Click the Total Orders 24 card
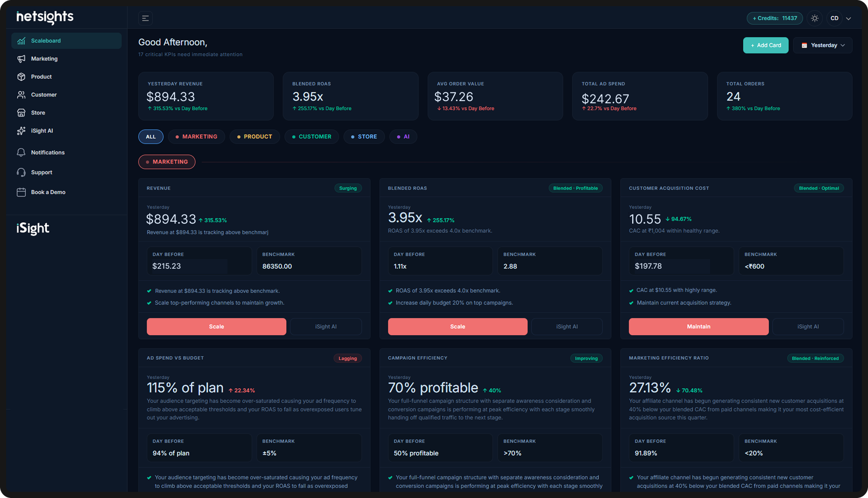Image resolution: width=868 pixels, height=498 pixels. 784,96
